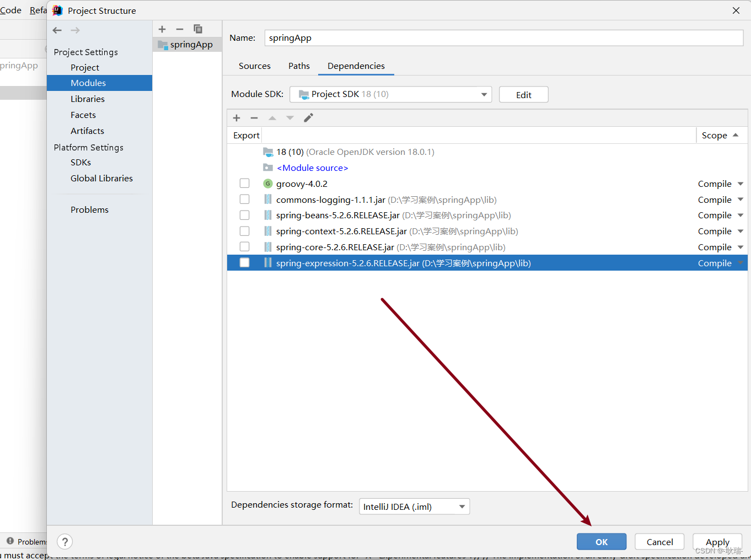Screen dimensions: 751x560
Task: Click the Module source folder icon
Action: 268,168
